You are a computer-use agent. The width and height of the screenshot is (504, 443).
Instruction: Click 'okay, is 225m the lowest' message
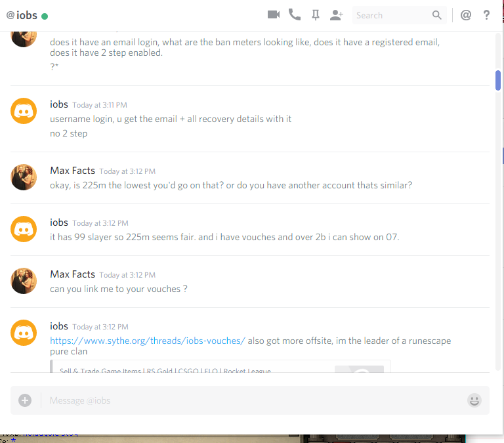[x=231, y=186]
